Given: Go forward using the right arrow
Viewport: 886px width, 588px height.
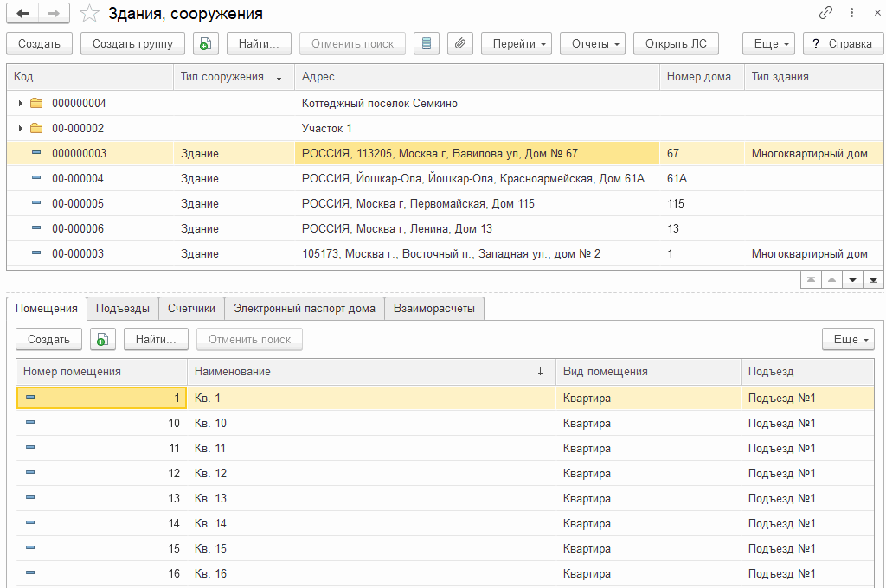Looking at the screenshot, I should pos(54,14).
